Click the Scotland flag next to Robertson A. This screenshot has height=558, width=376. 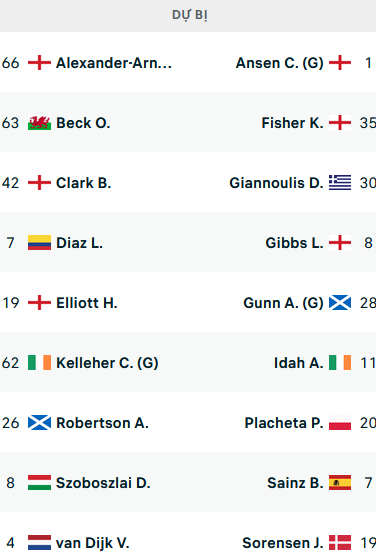[39, 423]
